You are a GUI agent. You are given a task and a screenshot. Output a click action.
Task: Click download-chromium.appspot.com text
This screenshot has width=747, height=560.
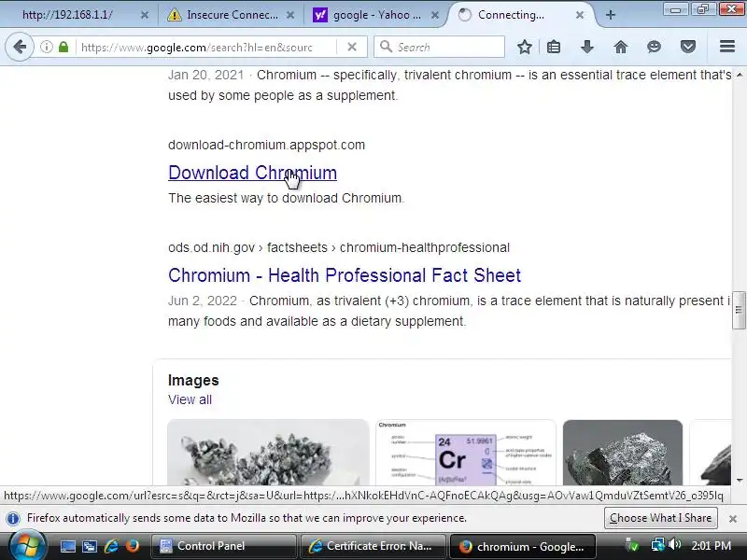pyautogui.click(x=266, y=145)
